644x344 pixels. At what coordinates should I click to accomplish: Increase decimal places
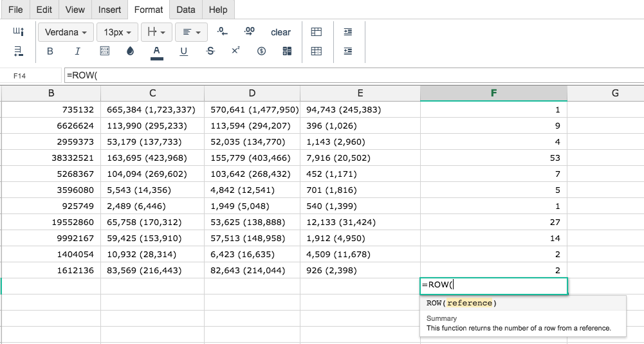click(x=250, y=32)
